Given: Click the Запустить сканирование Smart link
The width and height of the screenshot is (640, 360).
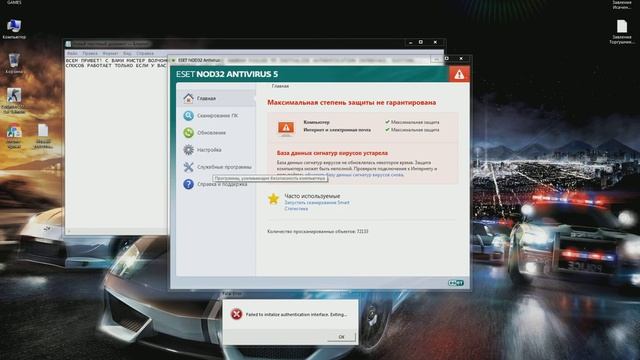Looking at the screenshot, I should [x=317, y=202].
